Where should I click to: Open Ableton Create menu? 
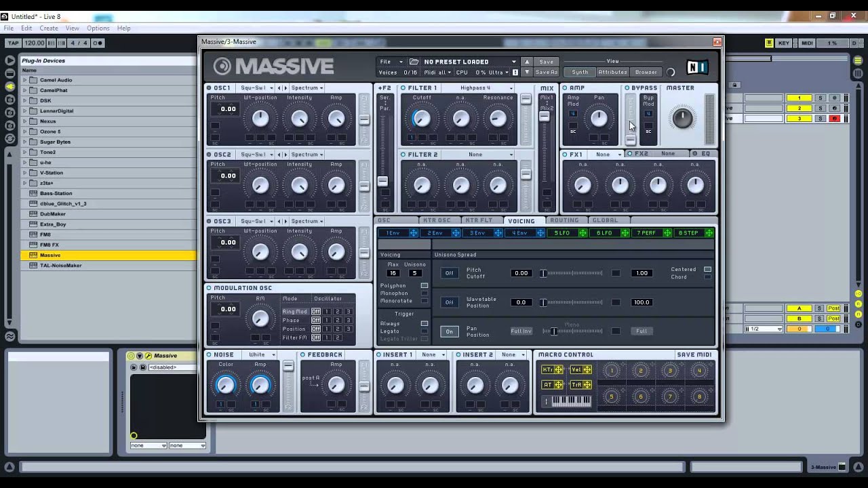coord(49,28)
